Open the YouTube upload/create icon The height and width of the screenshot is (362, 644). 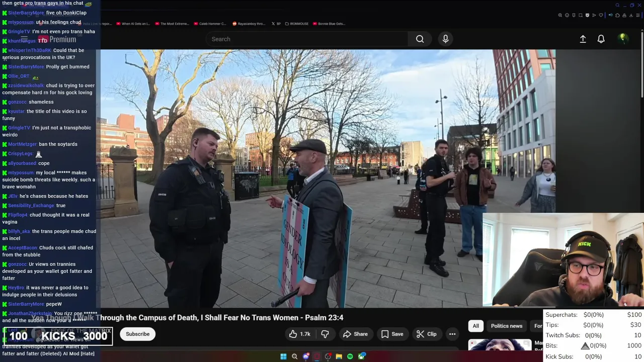click(x=583, y=39)
